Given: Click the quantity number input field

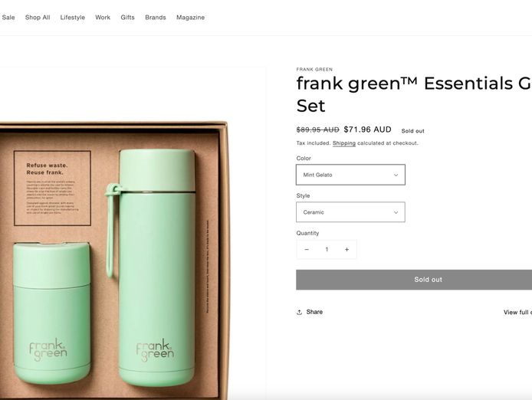Looking at the screenshot, I should pyautogui.click(x=327, y=249).
